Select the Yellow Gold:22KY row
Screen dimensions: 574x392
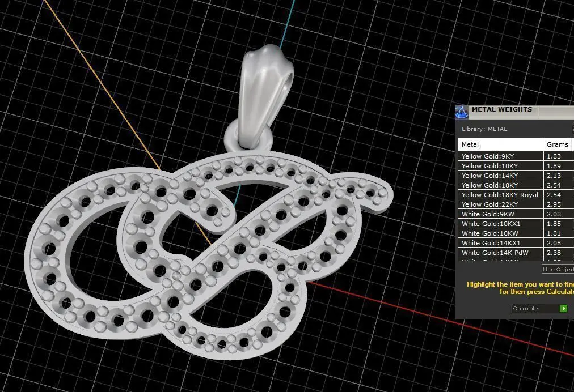[x=516, y=204]
